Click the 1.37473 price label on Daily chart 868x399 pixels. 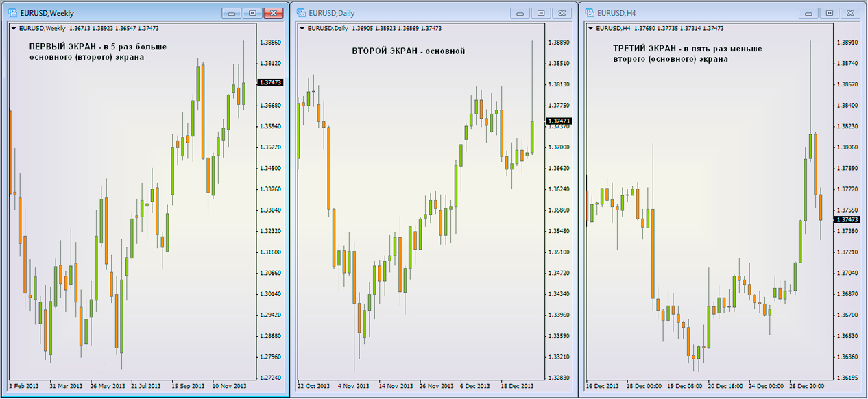(558, 121)
